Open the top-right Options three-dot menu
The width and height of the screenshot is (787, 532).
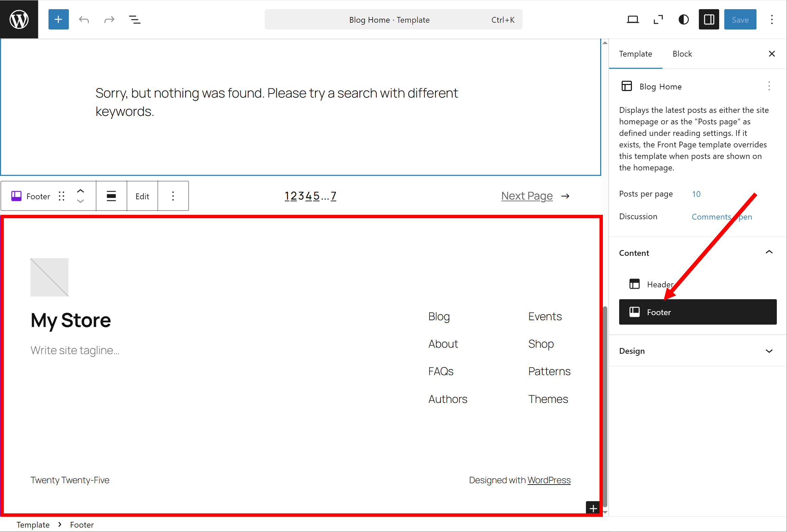tap(772, 20)
